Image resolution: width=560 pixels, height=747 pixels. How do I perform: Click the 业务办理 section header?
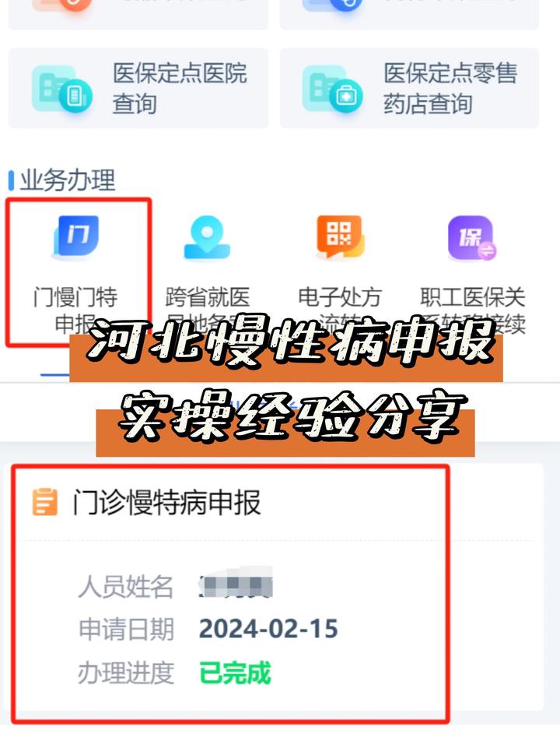point(67,180)
